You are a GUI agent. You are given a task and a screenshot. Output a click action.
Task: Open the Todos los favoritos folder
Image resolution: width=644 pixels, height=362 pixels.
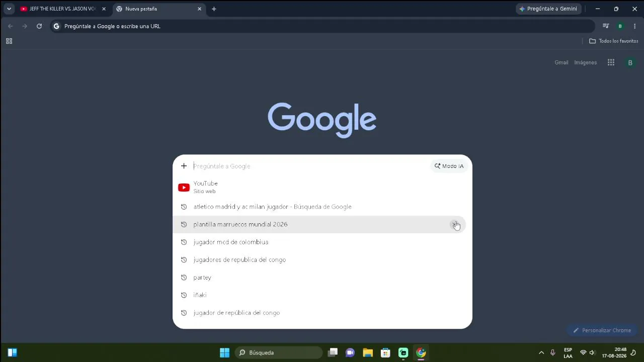(613, 41)
